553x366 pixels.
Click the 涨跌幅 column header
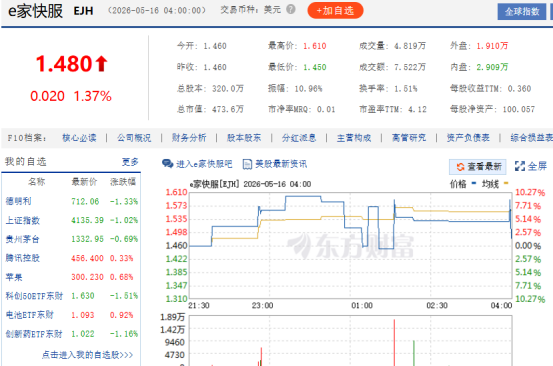[x=123, y=182]
